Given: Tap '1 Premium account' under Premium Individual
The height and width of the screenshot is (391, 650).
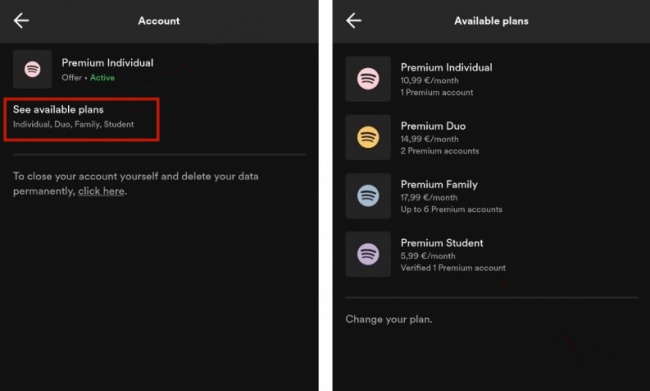Looking at the screenshot, I should click(437, 92).
